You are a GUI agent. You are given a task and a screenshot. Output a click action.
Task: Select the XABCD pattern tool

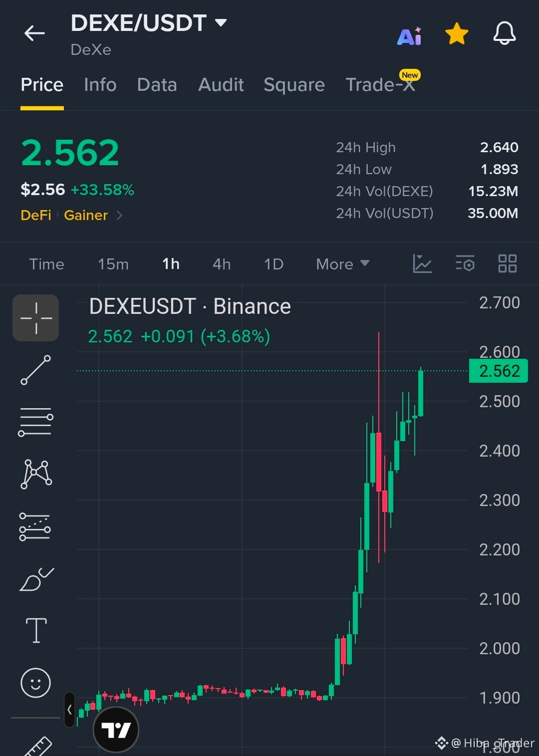(36, 474)
